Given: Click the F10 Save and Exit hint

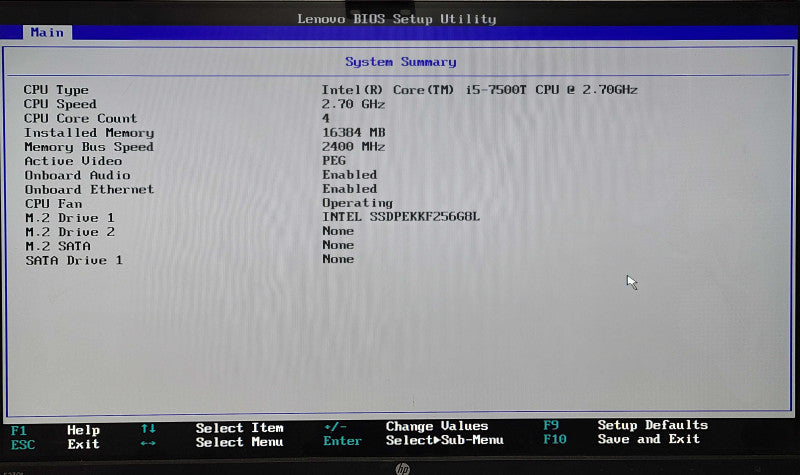Looking at the screenshot, I should (621, 439).
